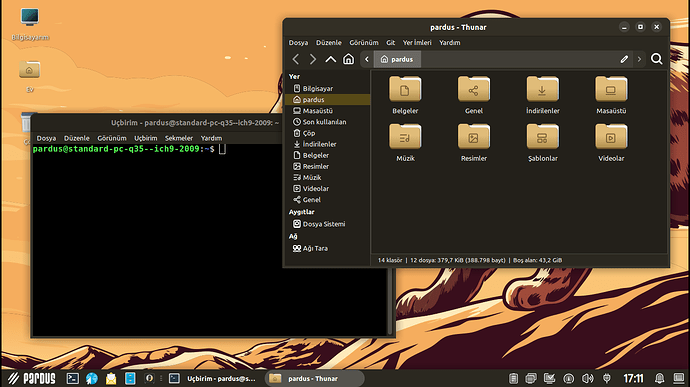
Task: Open volume control in system tray
Action: click(587, 378)
